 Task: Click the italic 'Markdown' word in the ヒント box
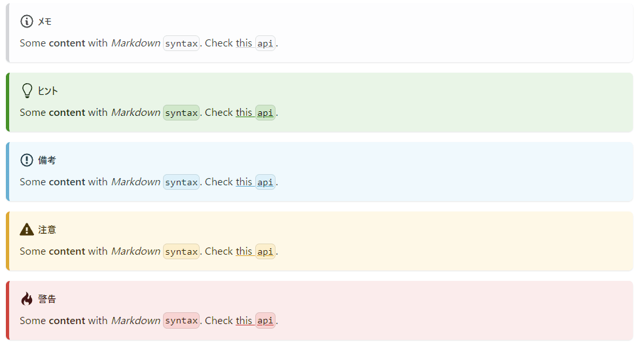click(136, 113)
